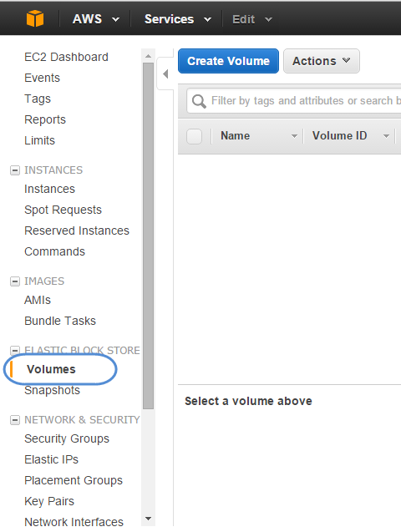Image resolution: width=401 pixels, height=532 pixels.
Task: Open AMIs in the sidebar
Action: [38, 301]
